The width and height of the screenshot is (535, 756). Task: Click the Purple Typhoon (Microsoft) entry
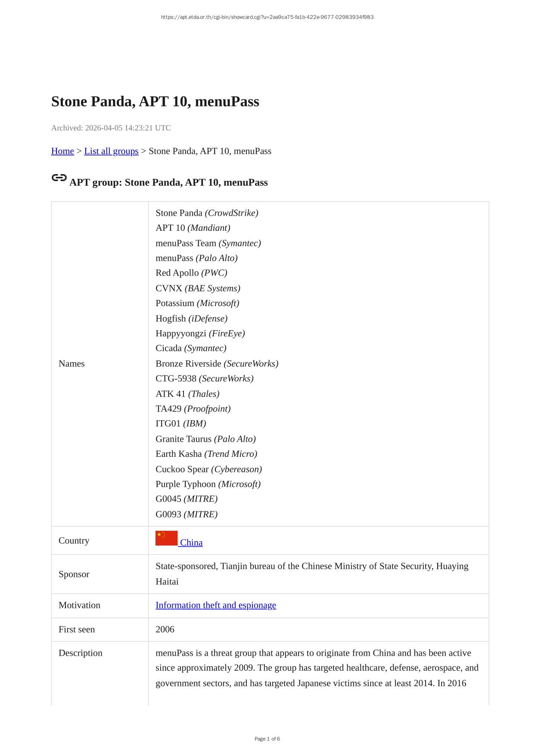(x=208, y=484)
